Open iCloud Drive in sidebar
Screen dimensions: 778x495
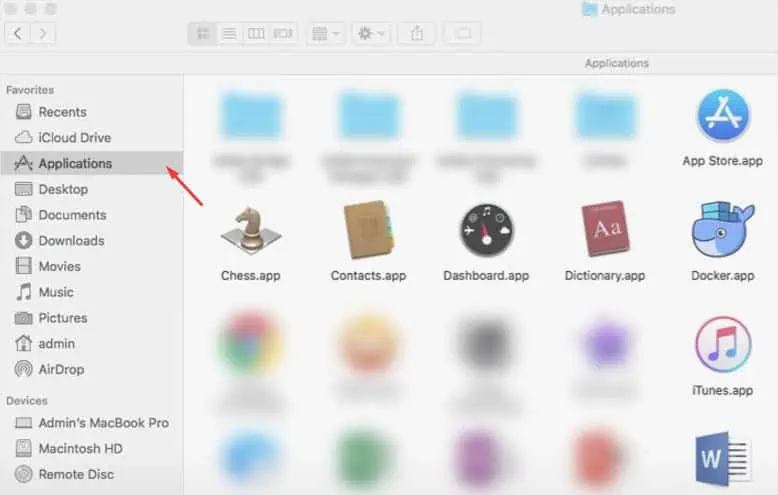(92, 138)
